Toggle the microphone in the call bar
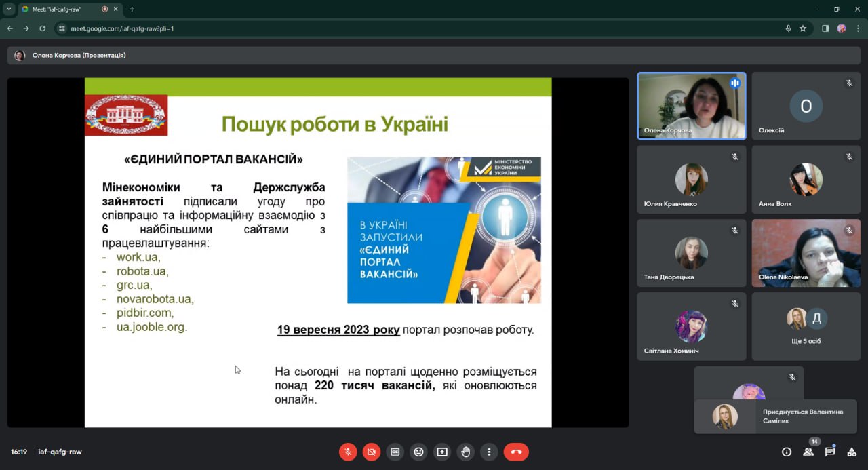The width and height of the screenshot is (868, 470). (348, 452)
